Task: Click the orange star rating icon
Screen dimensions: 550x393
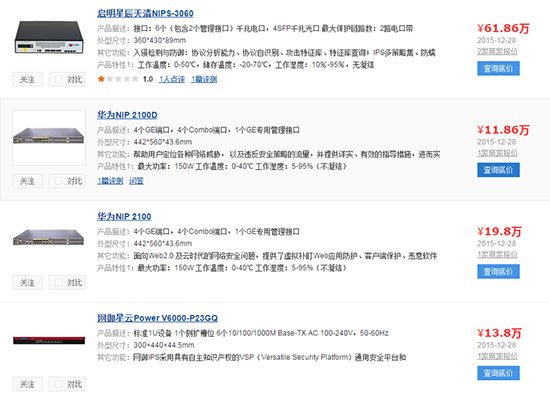Action: click(101, 79)
